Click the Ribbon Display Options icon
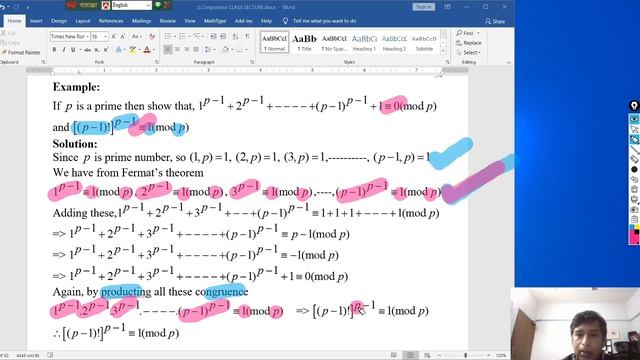Screen dimensions: 640x360 [x=447, y=7]
